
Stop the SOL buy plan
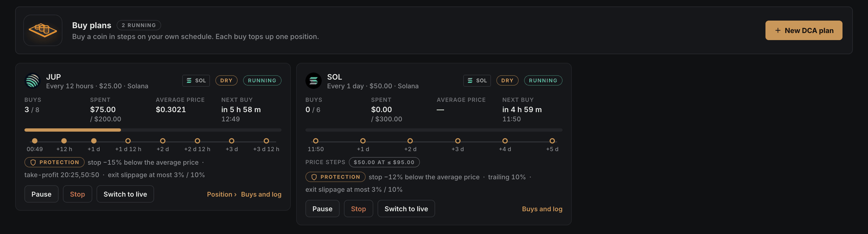[x=358, y=209]
